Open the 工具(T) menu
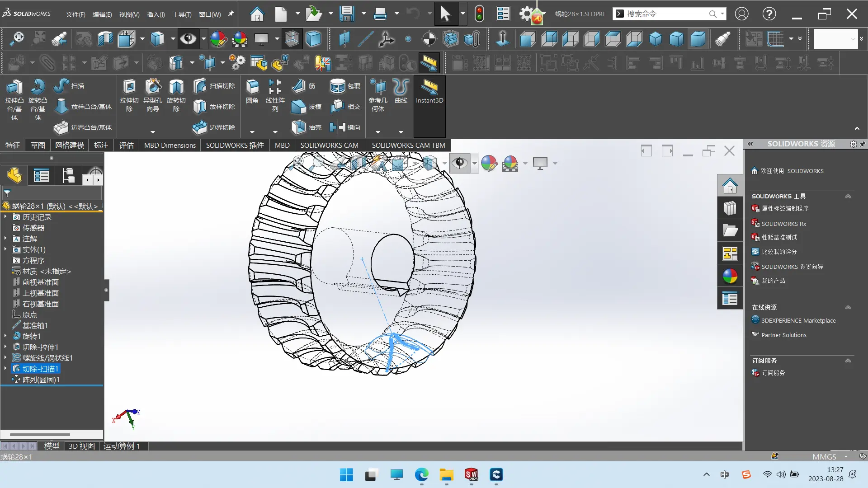The image size is (868, 488). click(182, 14)
